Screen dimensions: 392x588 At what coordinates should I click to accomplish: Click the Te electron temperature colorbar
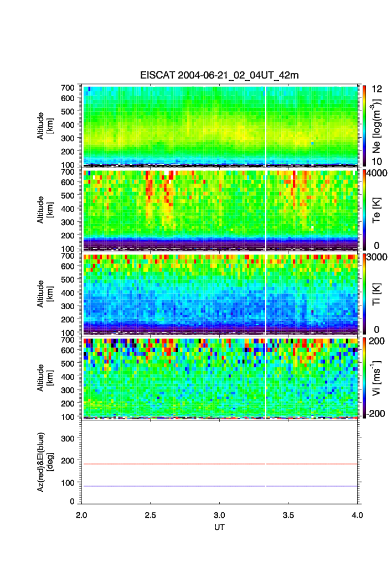pos(365,210)
